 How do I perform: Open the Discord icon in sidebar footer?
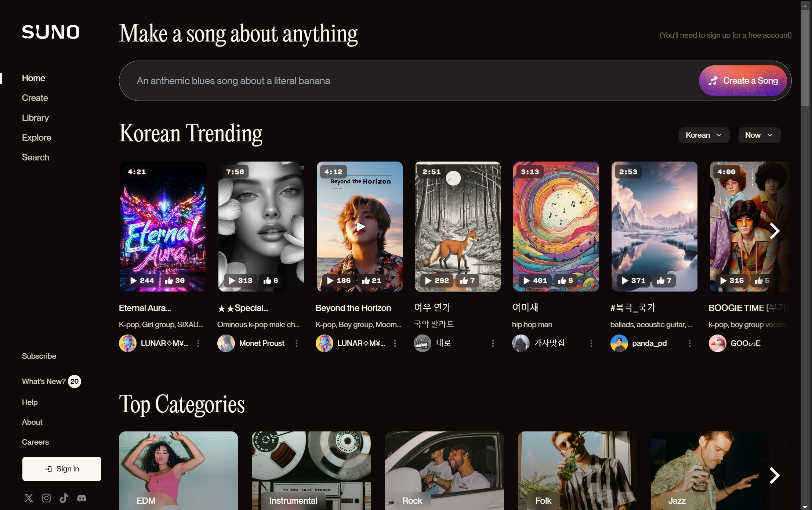(81, 498)
